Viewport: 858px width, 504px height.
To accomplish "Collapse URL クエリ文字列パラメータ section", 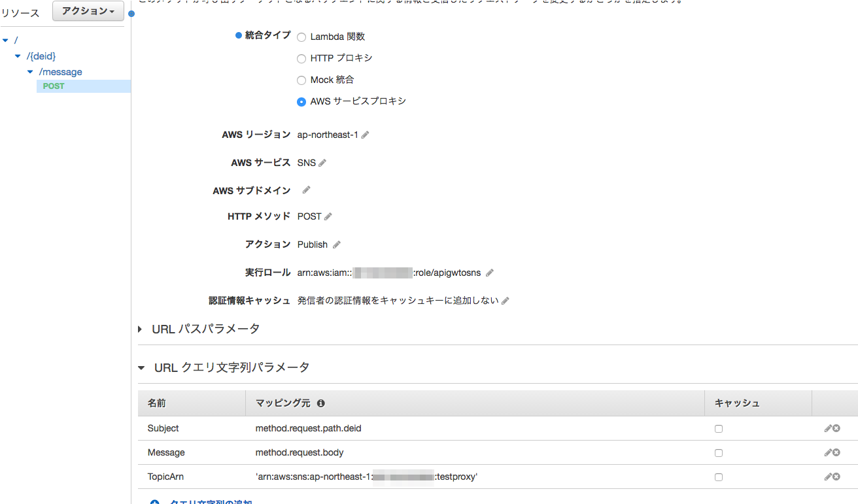I will tap(141, 368).
